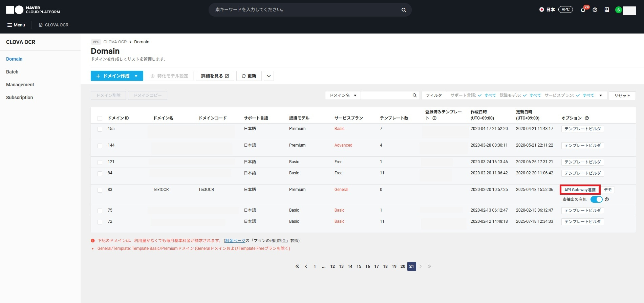Select the checkbox for domain ID 155

(100, 129)
